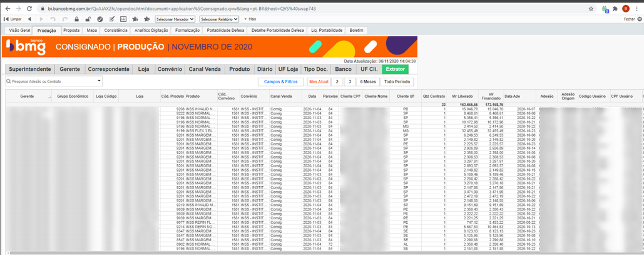Open Campos & Filtros
Viewport: 644px width, 255px height.
[281, 82]
